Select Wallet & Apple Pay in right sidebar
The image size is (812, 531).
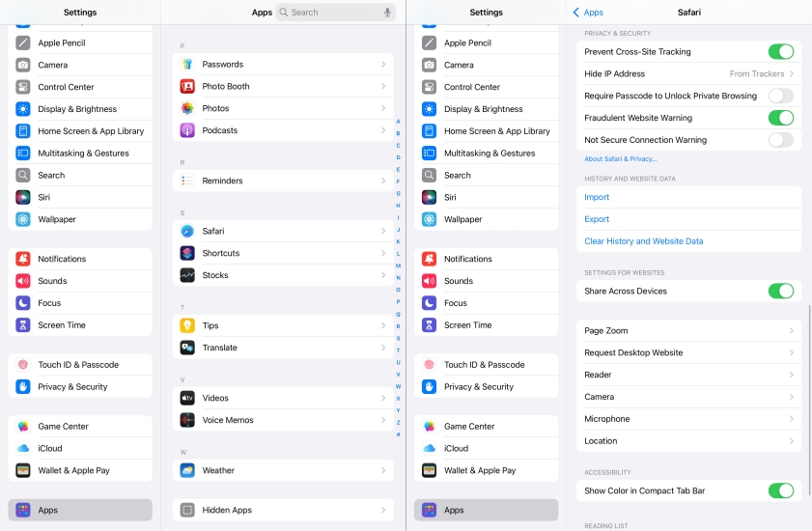(x=487, y=470)
